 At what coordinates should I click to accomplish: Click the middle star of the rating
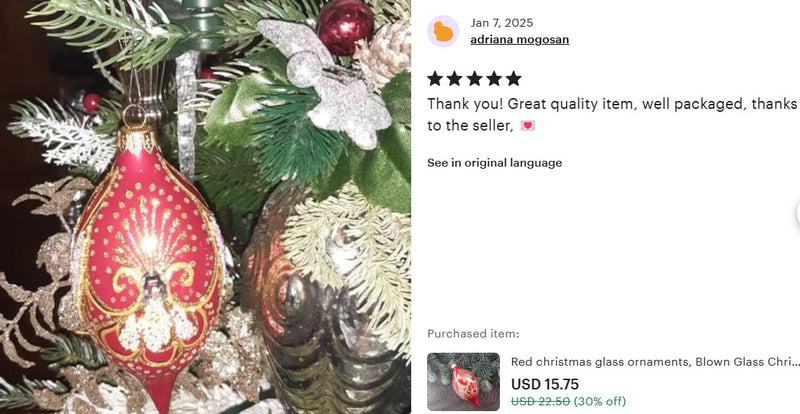click(474, 79)
